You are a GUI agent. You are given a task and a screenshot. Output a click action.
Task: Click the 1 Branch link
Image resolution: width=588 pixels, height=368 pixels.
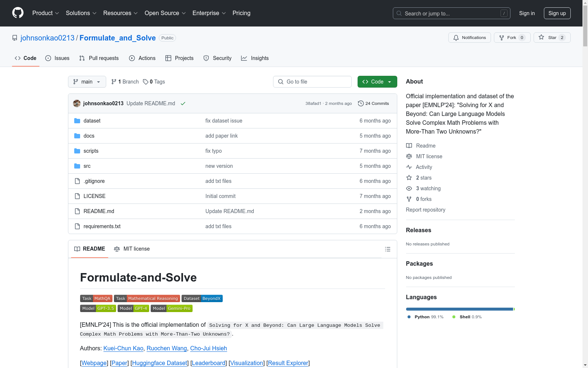(x=125, y=82)
